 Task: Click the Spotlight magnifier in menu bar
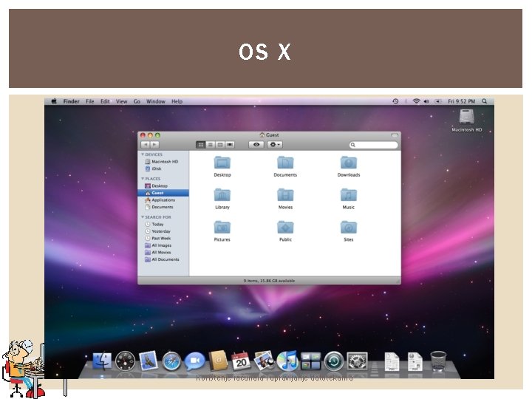click(485, 101)
